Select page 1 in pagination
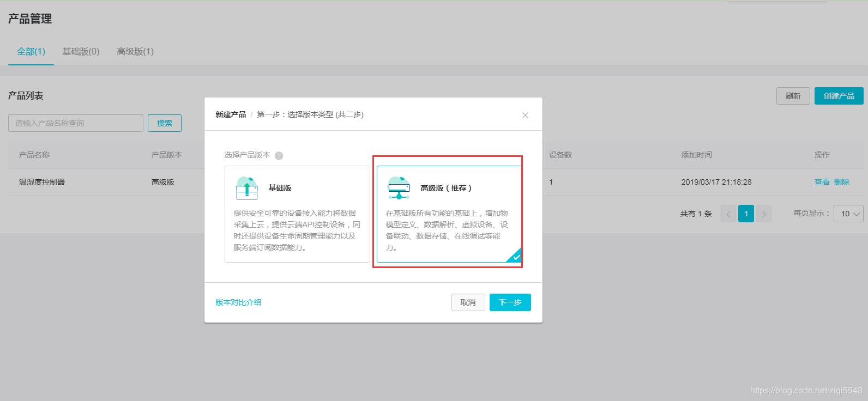This screenshot has width=868, height=401. coord(746,214)
